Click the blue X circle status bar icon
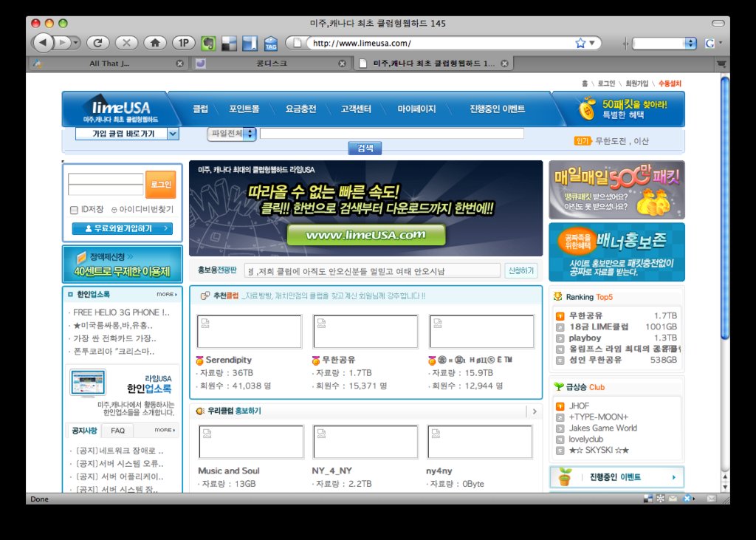The height and width of the screenshot is (540, 756). click(687, 499)
